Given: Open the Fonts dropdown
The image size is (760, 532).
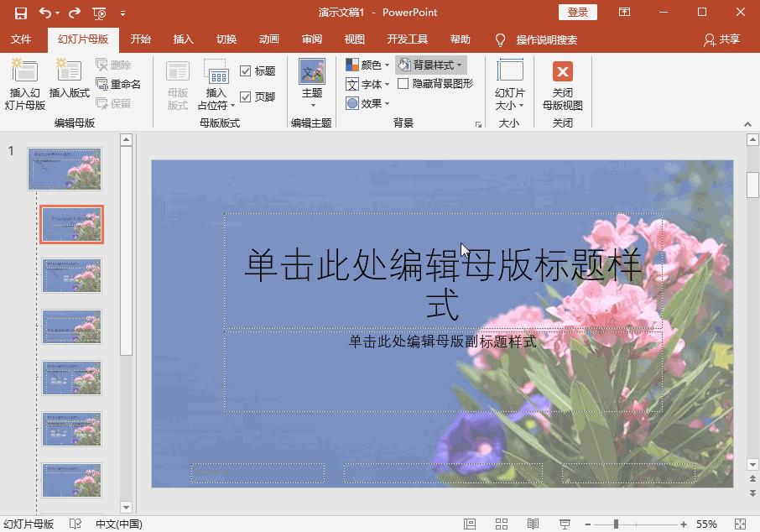Looking at the screenshot, I should 367,83.
